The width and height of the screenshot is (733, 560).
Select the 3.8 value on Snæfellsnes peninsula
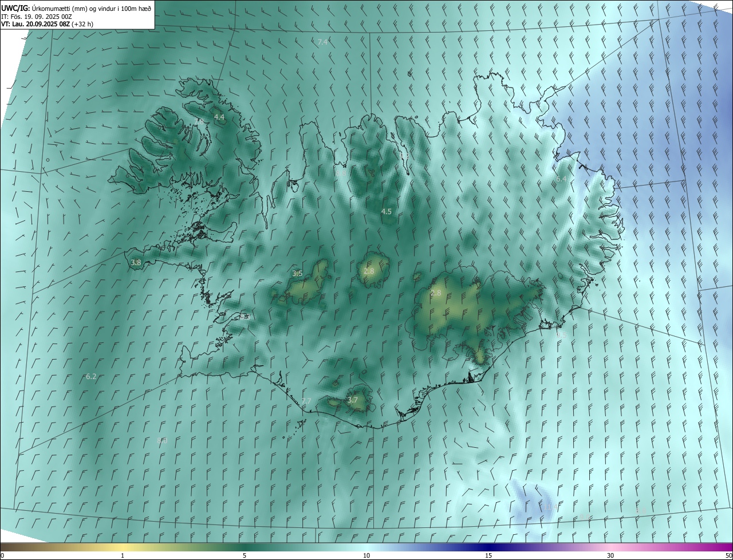tap(136, 263)
